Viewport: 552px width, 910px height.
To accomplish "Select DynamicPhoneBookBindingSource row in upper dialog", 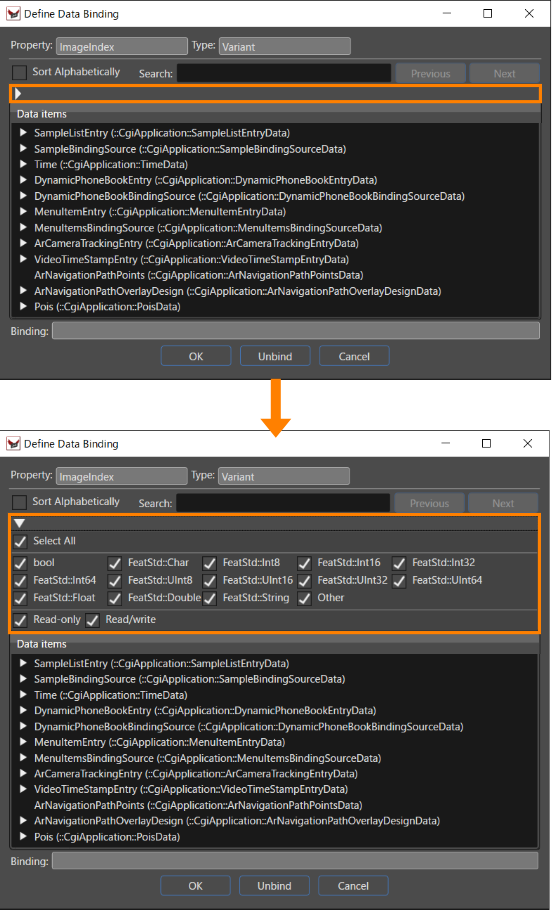I will pyautogui.click(x=249, y=196).
